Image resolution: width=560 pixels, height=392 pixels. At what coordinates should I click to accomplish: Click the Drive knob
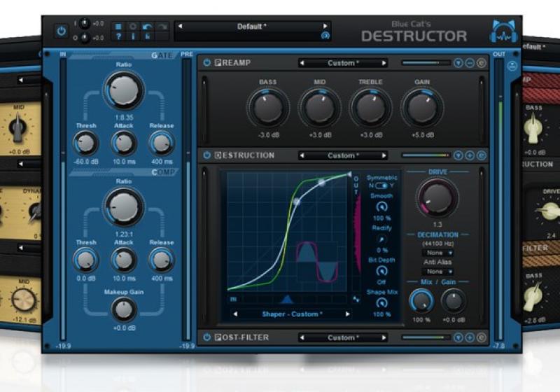click(436, 197)
